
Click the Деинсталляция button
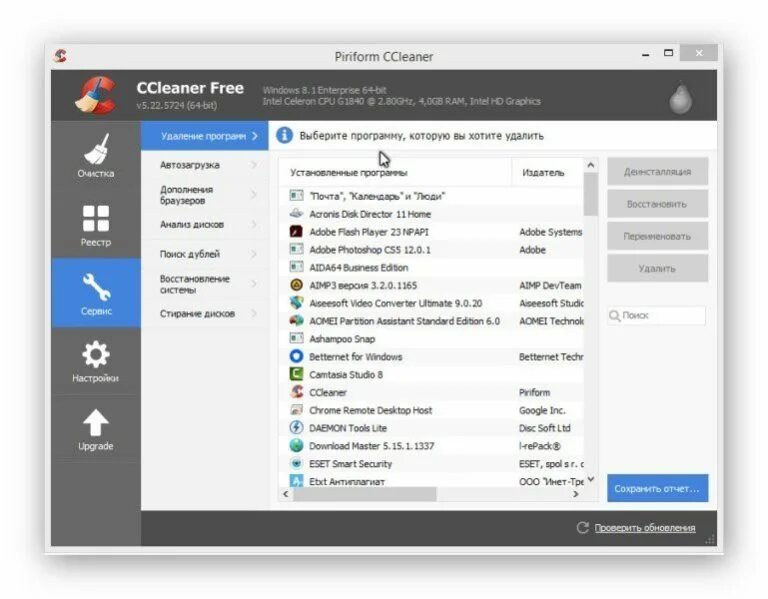(x=658, y=171)
